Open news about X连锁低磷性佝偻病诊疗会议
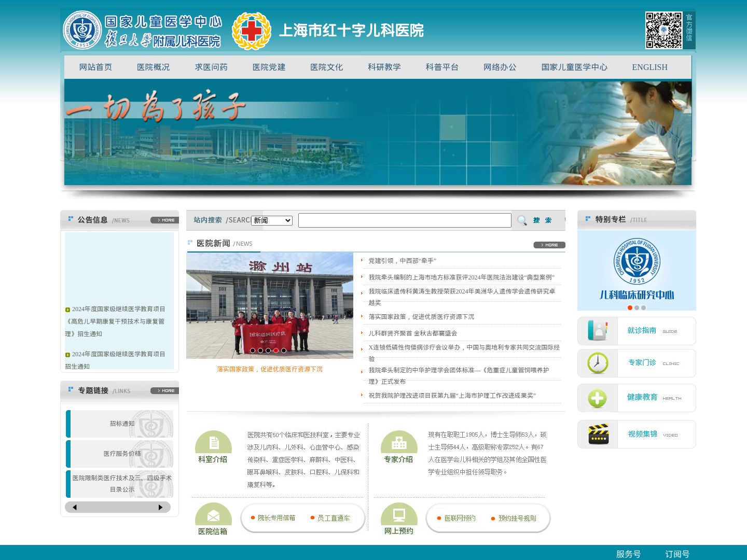The image size is (747, 560). click(x=464, y=353)
